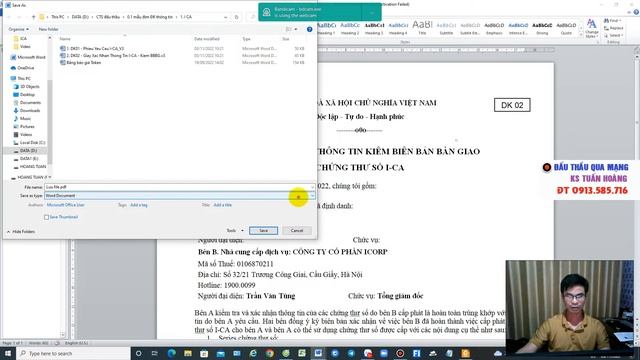Open Music in navigation pane
Image resolution: width=640 pixels, height=360 pixels.
point(25,119)
